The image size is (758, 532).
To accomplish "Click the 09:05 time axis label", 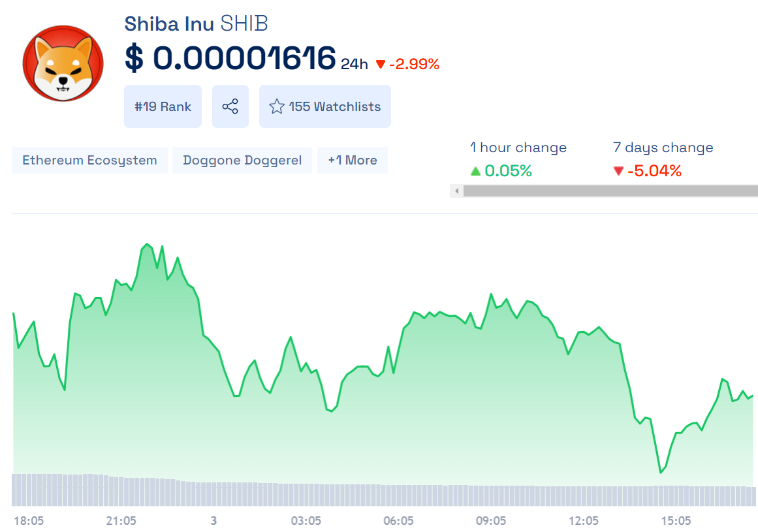I will click(491, 521).
